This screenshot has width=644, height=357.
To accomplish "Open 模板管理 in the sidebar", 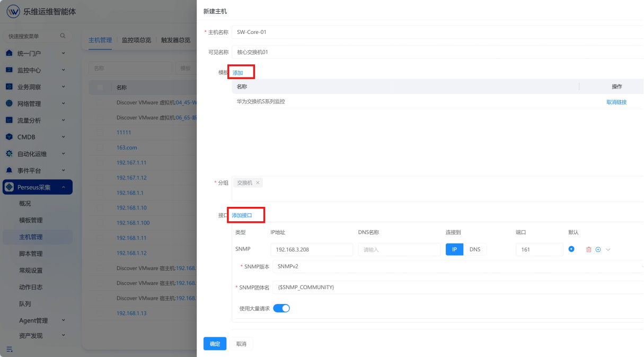I will (31, 220).
